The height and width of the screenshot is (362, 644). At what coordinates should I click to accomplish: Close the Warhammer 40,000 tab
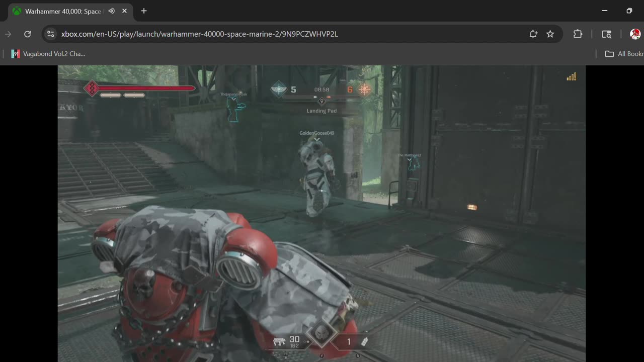124,11
